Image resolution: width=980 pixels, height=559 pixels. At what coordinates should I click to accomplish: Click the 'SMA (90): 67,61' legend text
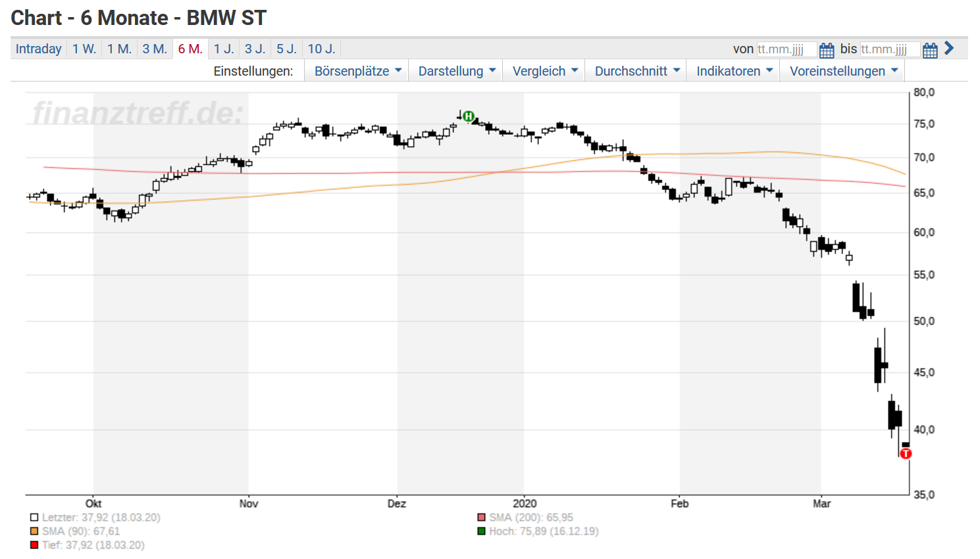pos(81,531)
